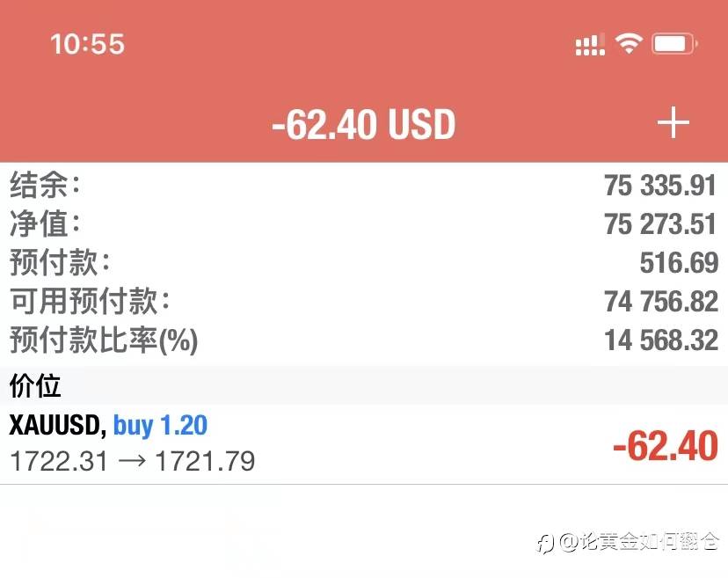Tap the margin level value 14 568.32
Screen dimensions: 728x578
tap(660, 340)
